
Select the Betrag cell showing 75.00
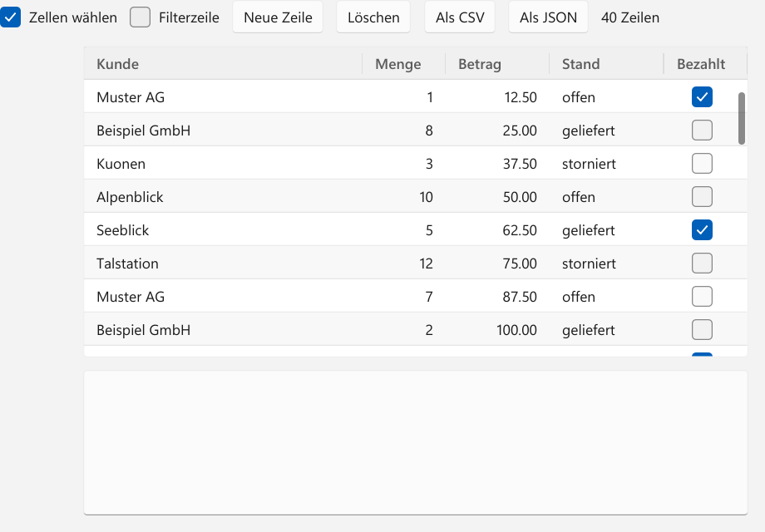point(497,264)
